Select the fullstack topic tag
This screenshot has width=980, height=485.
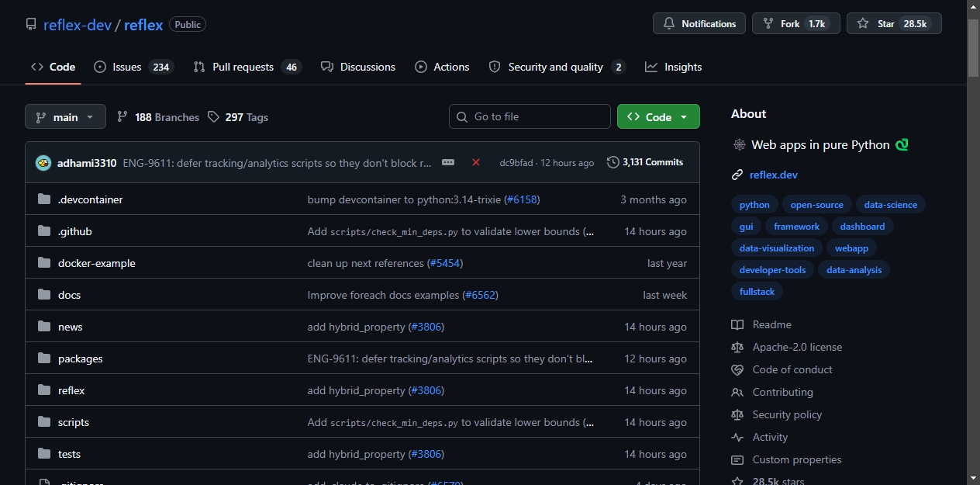click(757, 292)
